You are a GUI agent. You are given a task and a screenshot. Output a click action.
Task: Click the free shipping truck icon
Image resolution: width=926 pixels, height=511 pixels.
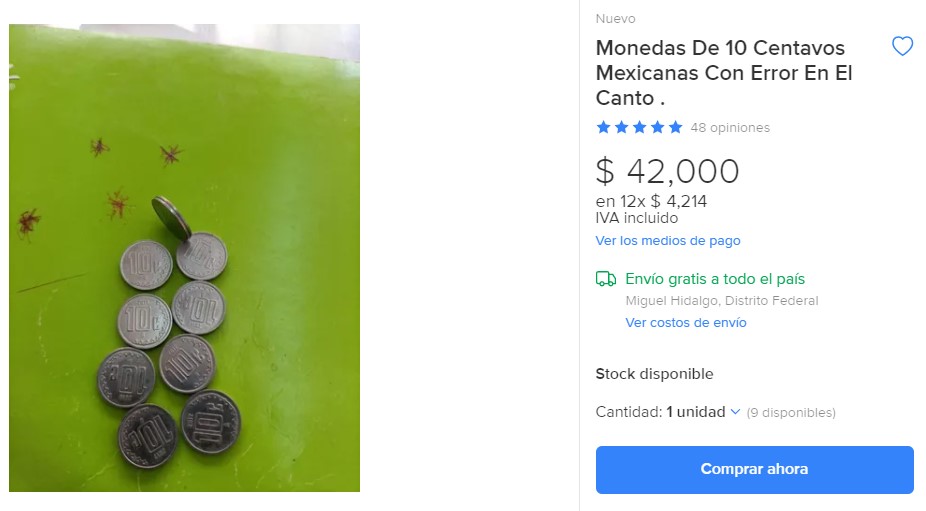[x=605, y=279]
